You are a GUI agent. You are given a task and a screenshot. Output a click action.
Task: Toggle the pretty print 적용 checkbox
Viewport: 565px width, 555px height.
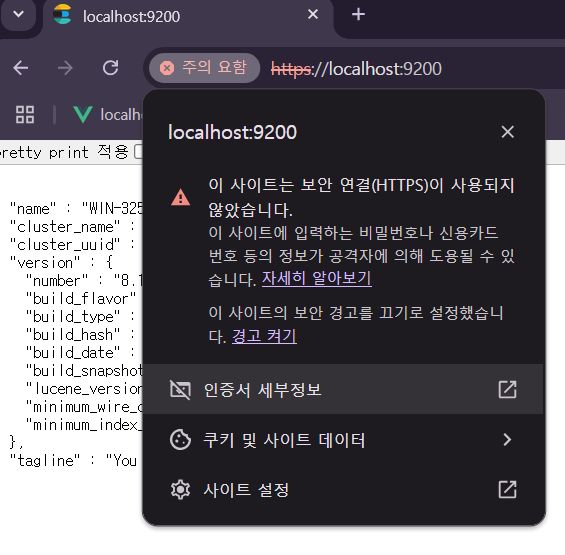point(138,152)
